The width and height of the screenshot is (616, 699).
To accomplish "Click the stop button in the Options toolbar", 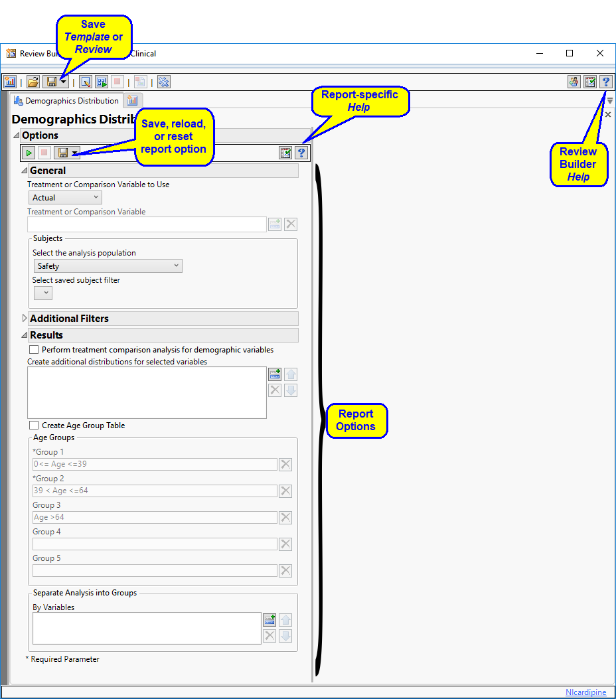I will [x=44, y=153].
